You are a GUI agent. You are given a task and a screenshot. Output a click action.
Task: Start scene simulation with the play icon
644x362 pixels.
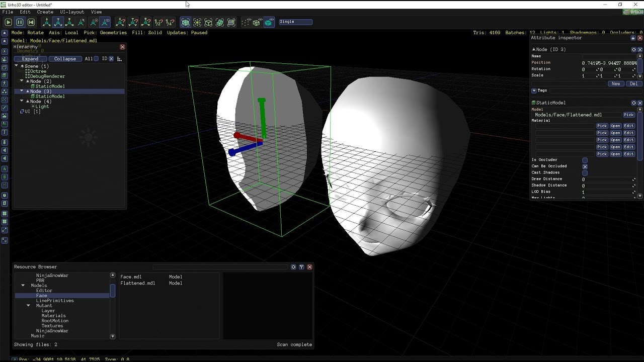point(8,22)
